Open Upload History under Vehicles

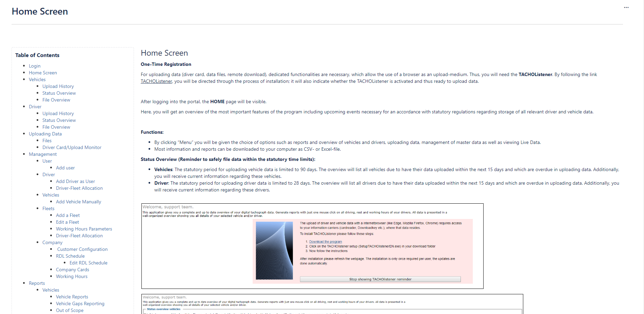point(58,86)
